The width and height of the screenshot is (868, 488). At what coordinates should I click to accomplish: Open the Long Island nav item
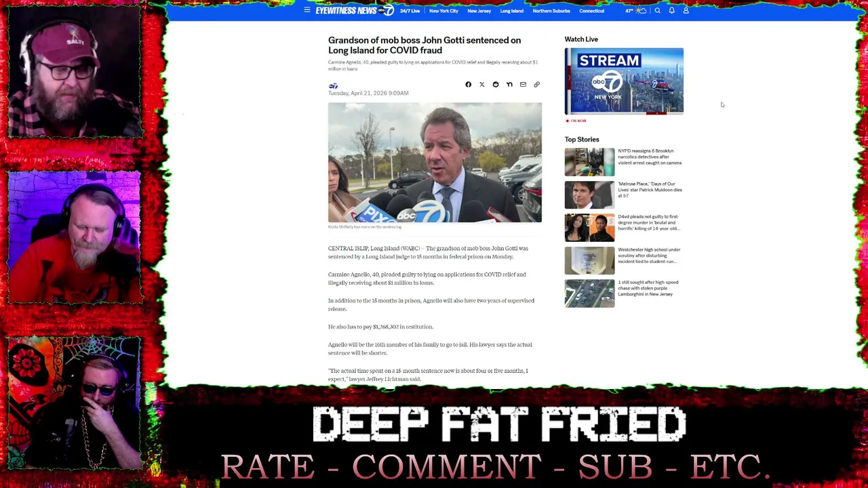pos(512,11)
